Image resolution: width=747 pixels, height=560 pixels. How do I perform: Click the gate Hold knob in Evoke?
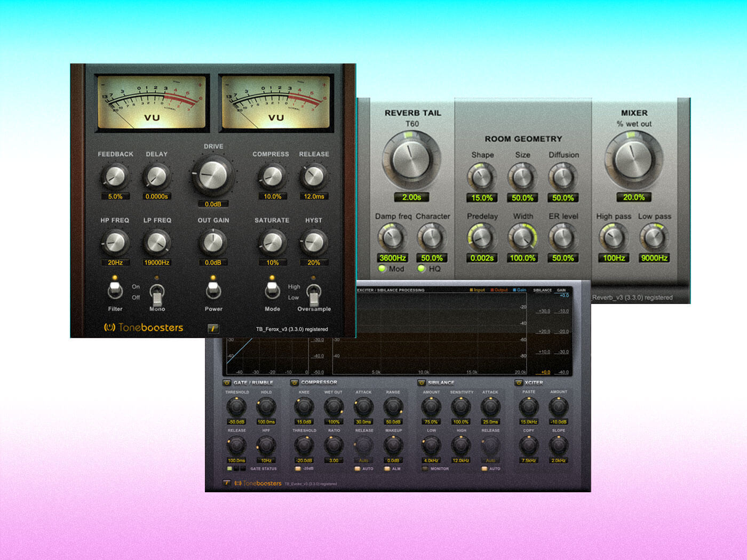(266, 407)
